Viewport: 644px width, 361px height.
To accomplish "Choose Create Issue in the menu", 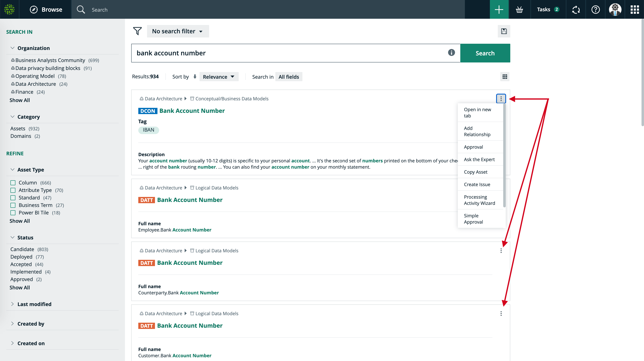I will coord(477,184).
